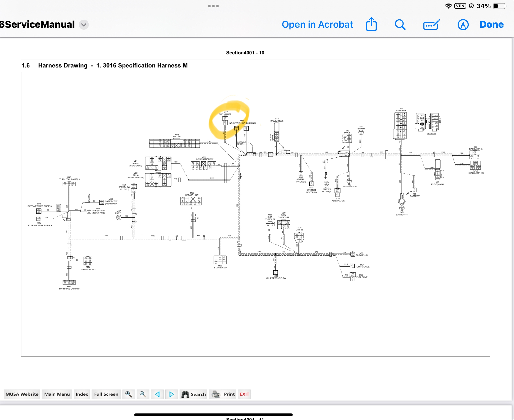The width and height of the screenshot is (514, 420).
Task: Click the zoom in magnifier button
Action: 129,394
